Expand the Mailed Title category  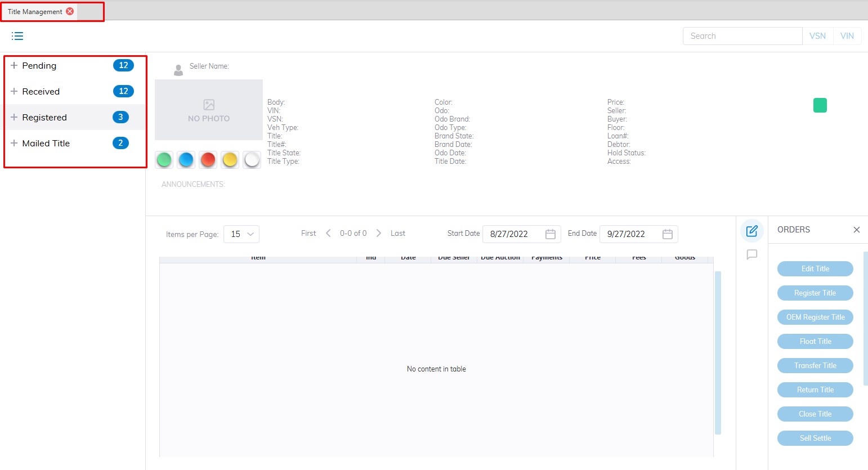[x=14, y=143]
